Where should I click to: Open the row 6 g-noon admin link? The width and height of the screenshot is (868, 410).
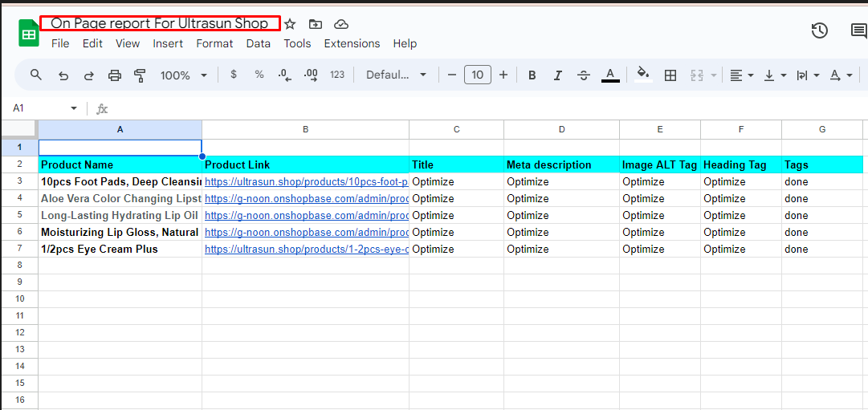click(x=307, y=233)
